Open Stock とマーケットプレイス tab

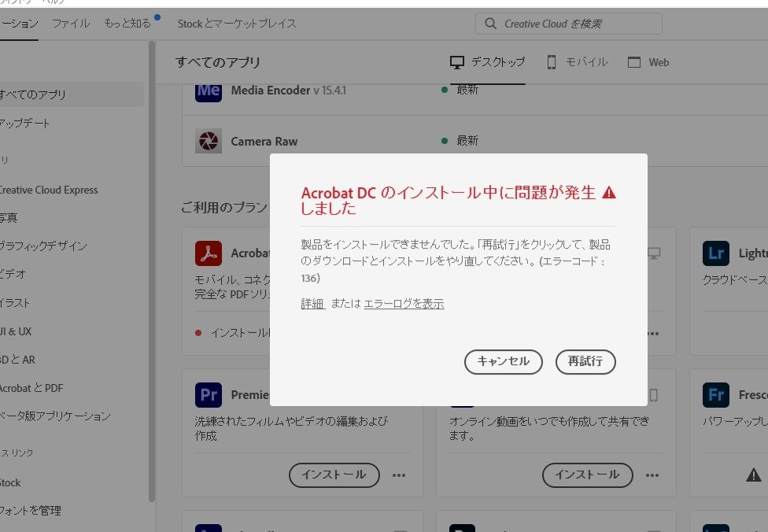237,24
